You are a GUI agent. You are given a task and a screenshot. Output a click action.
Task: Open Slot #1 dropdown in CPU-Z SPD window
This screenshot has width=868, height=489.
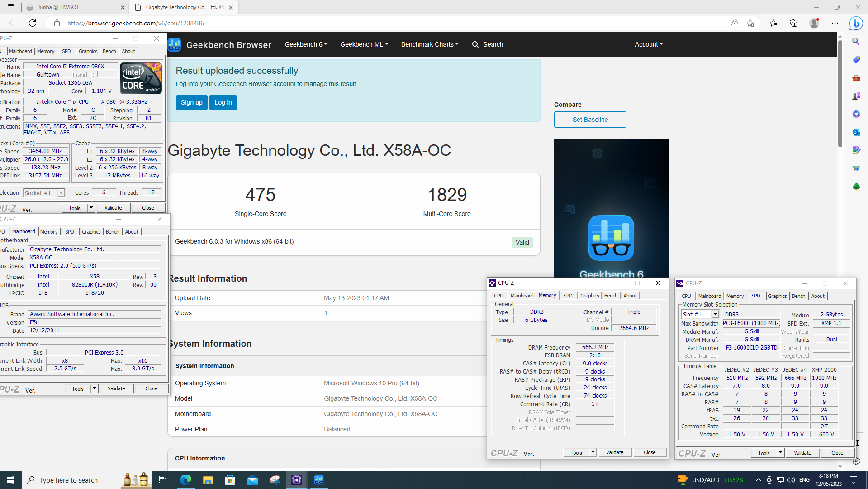(x=715, y=315)
